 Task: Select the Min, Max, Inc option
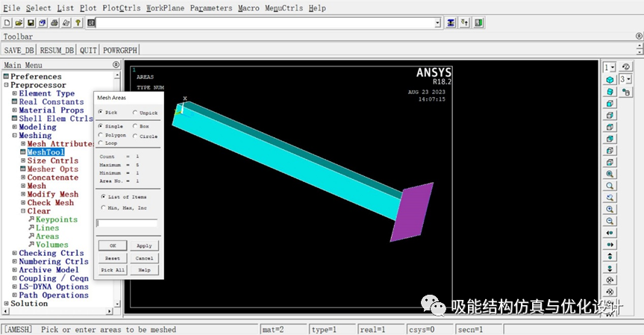(103, 207)
